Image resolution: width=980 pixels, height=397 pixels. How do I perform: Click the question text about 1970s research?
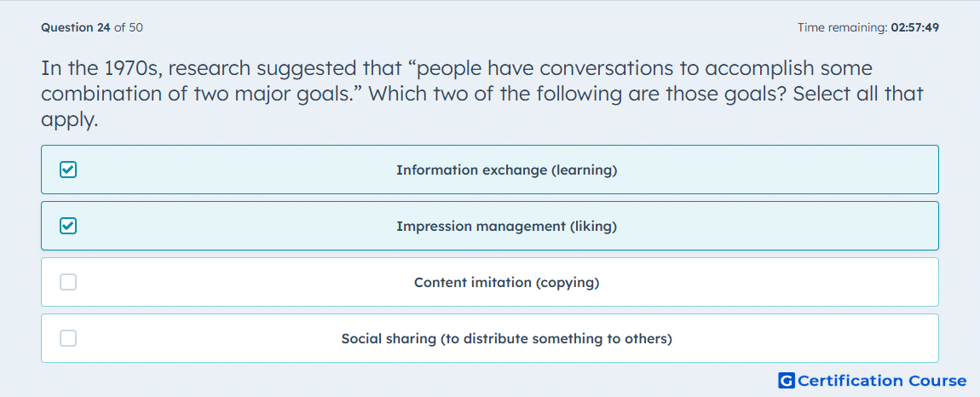point(481,94)
